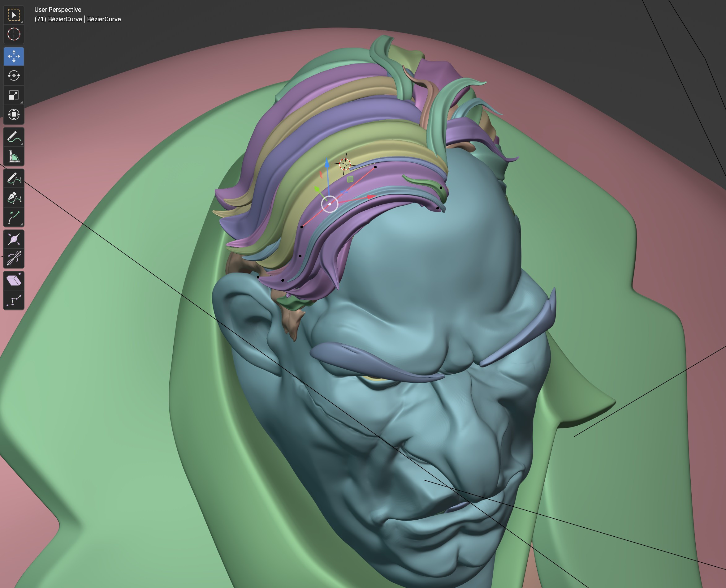Click the white center circle of the gizmo
This screenshot has width=726, height=588.
click(x=330, y=204)
